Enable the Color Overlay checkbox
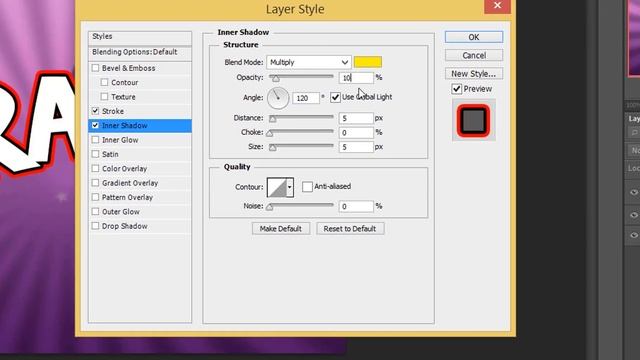 96,169
